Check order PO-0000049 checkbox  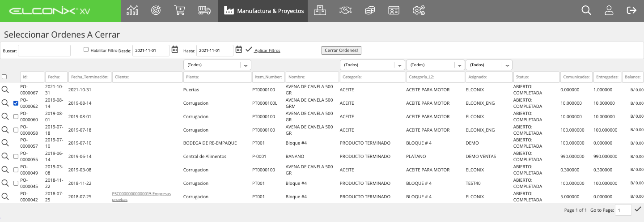16,170
